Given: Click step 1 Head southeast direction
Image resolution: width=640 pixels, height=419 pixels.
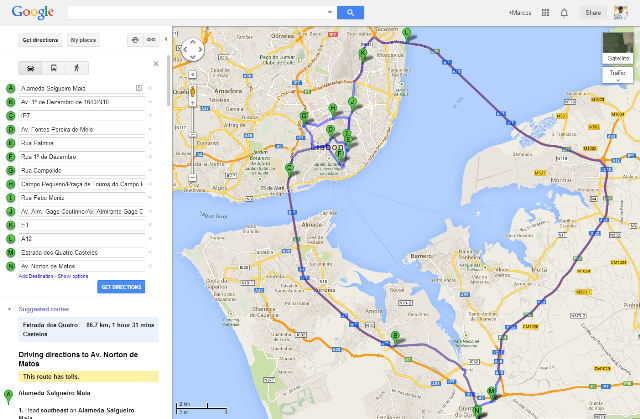Looking at the screenshot, I should coord(77,413).
